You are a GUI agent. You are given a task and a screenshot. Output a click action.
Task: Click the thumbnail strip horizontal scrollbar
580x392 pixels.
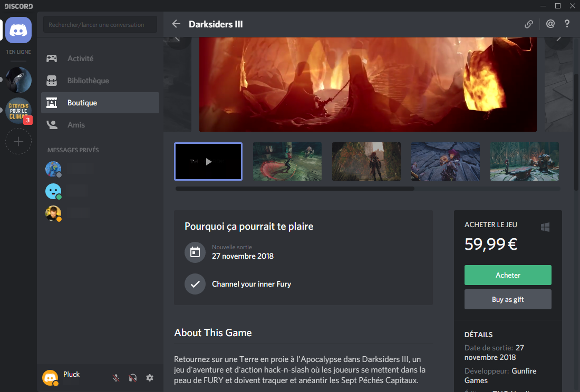(x=295, y=189)
